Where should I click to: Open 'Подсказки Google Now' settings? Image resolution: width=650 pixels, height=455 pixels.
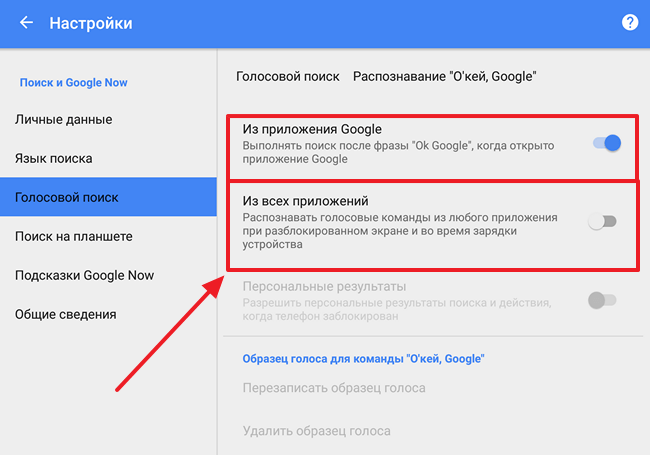[85, 275]
